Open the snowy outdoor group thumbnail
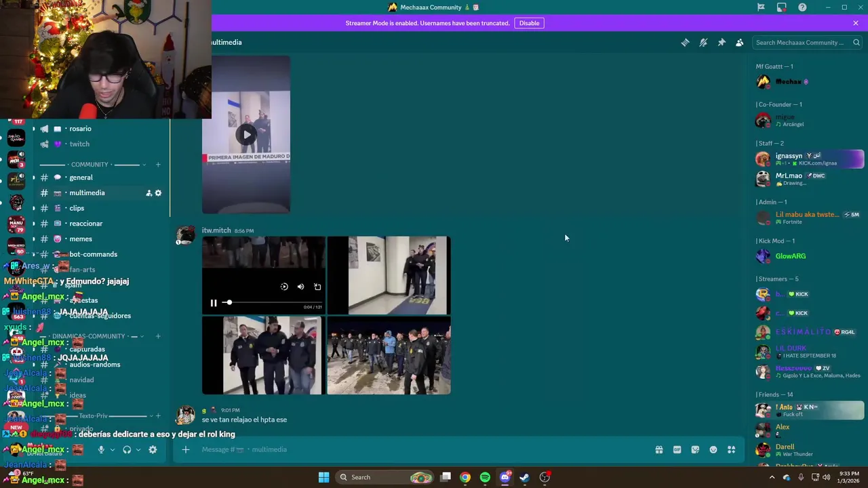This screenshot has width=868, height=488. click(x=389, y=356)
